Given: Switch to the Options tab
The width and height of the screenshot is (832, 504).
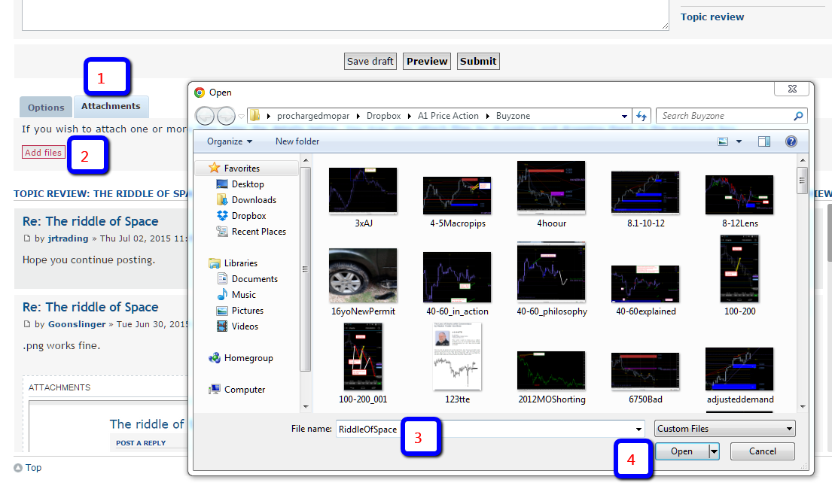Looking at the screenshot, I should coord(46,108).
